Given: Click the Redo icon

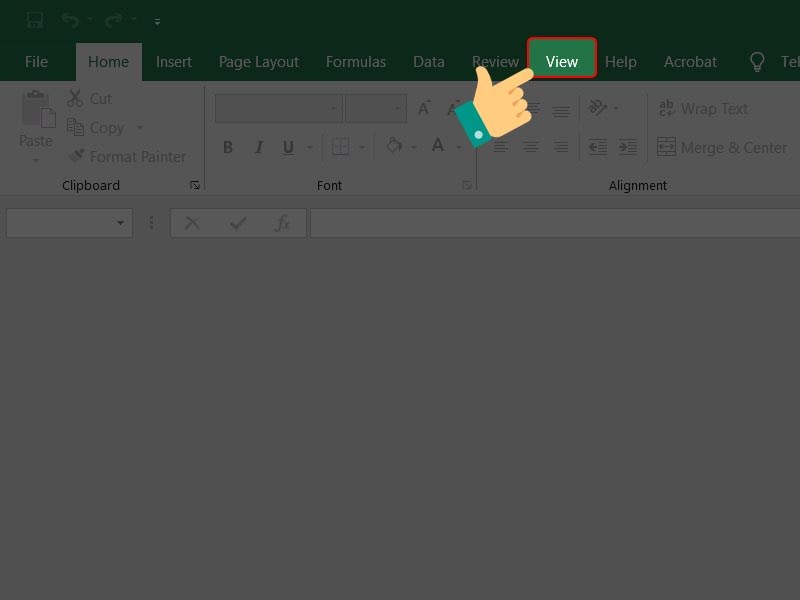Looking at the screenshot, I should [114, 20].
